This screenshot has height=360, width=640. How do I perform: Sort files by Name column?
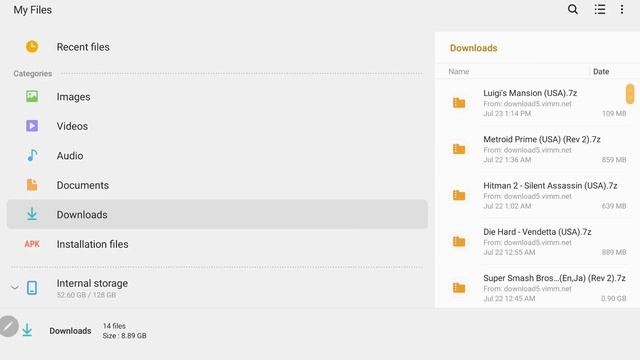[x=458, y=71]
